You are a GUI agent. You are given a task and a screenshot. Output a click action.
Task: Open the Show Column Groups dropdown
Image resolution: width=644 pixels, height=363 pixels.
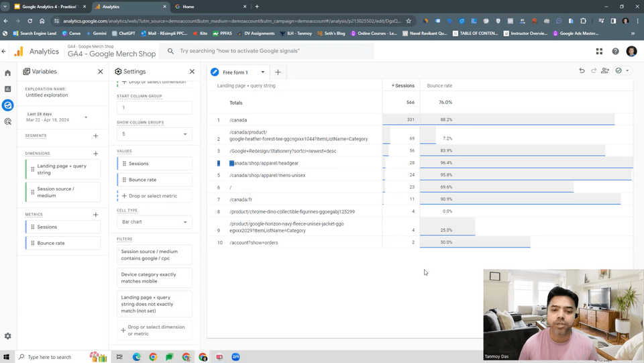coord(154,134)
